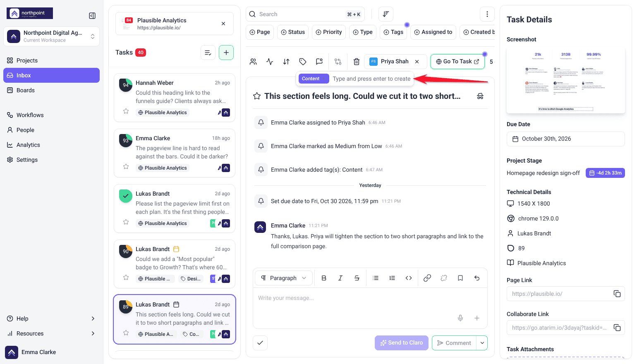This screenshot has height=364, width=637.
Task: Insert a link in the editor
Action: (427, 278)
